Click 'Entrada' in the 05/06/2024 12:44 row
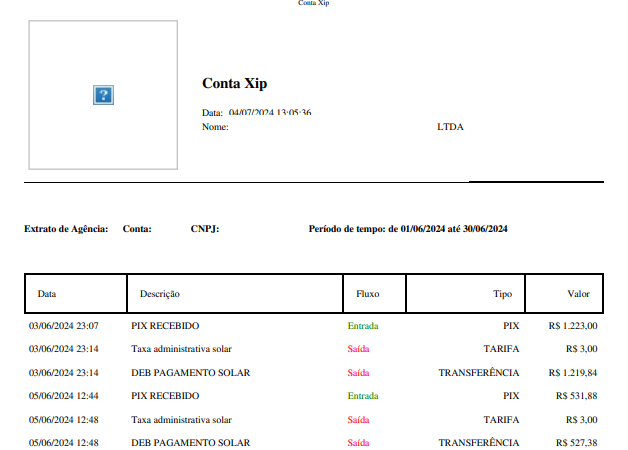The height and width of the screenshot is (450, 628). (x=363, y=396)
